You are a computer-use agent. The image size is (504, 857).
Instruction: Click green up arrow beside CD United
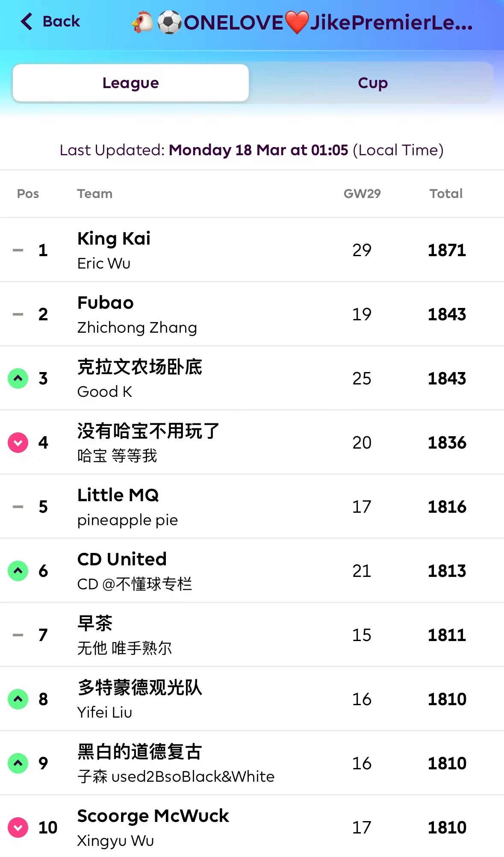tap(18, 571)
